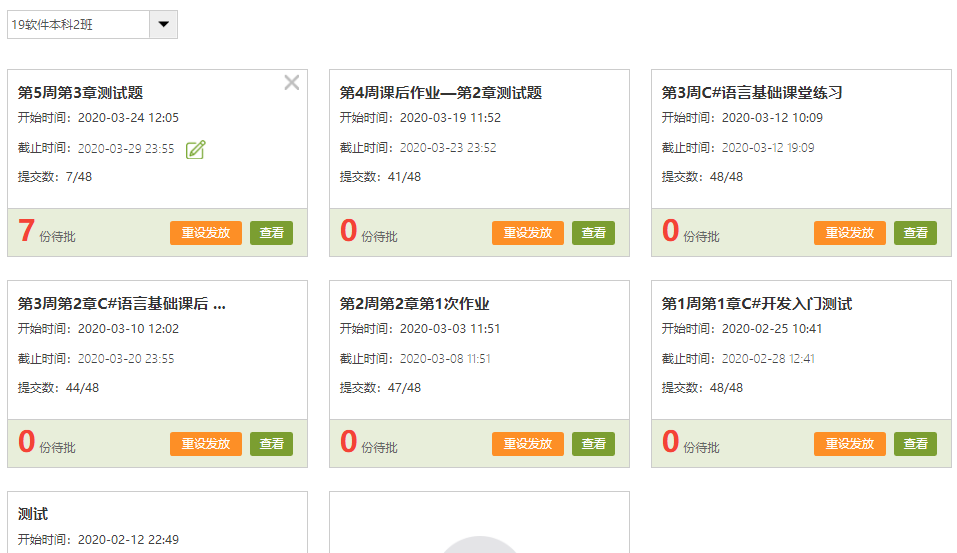Open the 第2周第2章第1次作业 title
Image resolution: width=957 pixels, height=553 pixels.
point(414,304)
